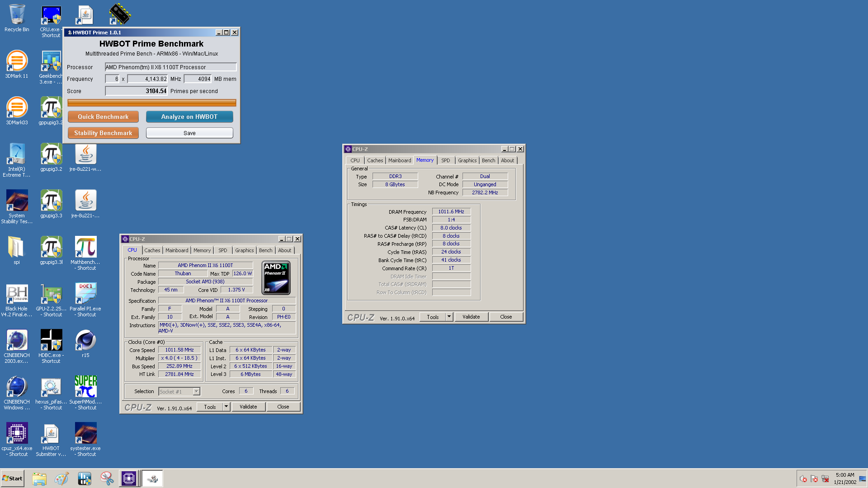Open the Start menu
868x488 pixels.
(x=13, y=478)
